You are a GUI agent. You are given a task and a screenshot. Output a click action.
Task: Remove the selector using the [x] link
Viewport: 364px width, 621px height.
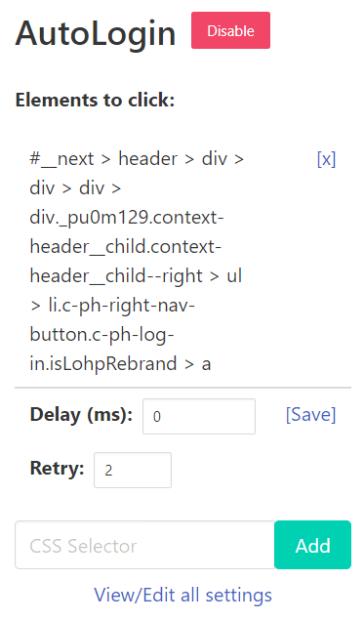[x=326, y=159]
